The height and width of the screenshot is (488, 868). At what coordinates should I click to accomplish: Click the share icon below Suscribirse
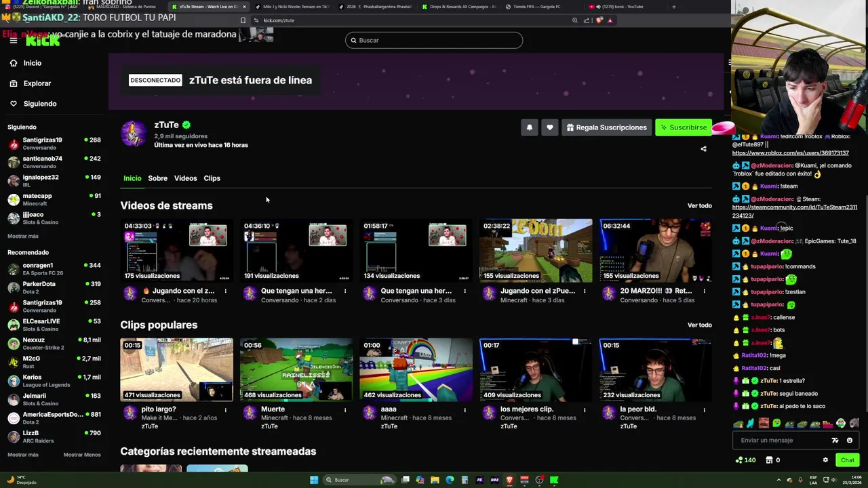(703, 149)
